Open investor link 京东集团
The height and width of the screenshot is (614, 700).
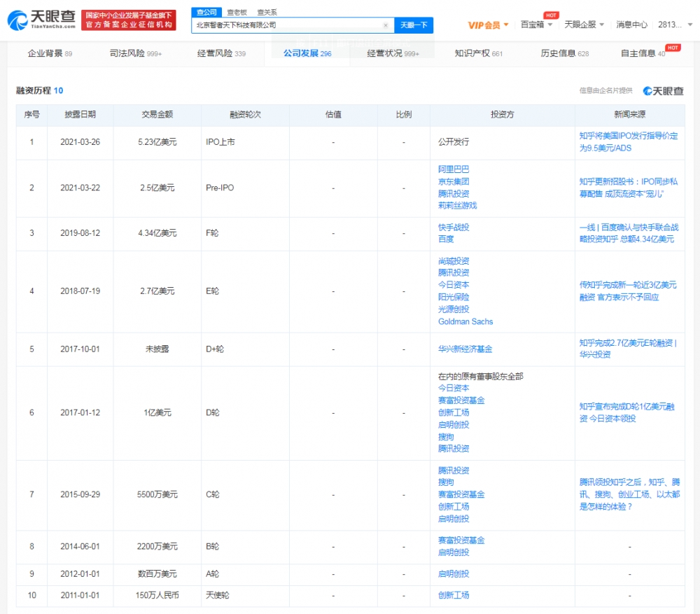(454, 181)
